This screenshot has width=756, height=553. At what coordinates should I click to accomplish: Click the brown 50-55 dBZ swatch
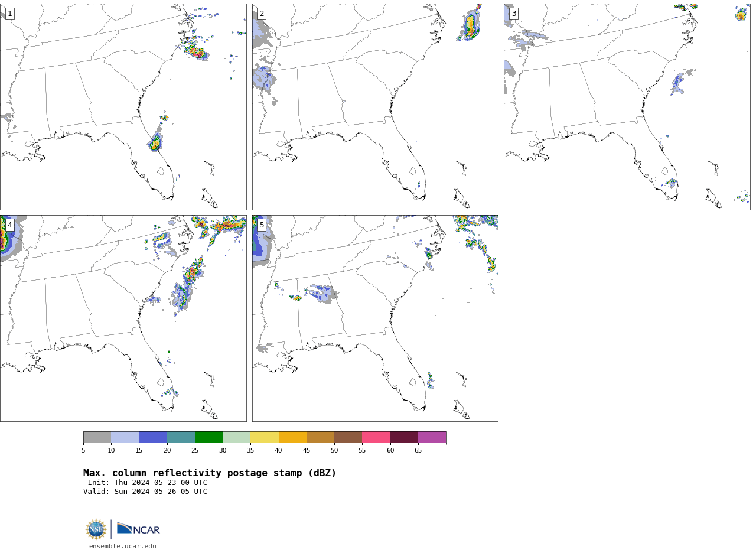click(348, 437)
